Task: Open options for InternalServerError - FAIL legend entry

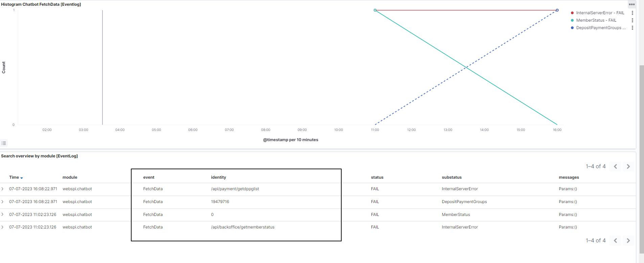Action: (x=632, y=13)
